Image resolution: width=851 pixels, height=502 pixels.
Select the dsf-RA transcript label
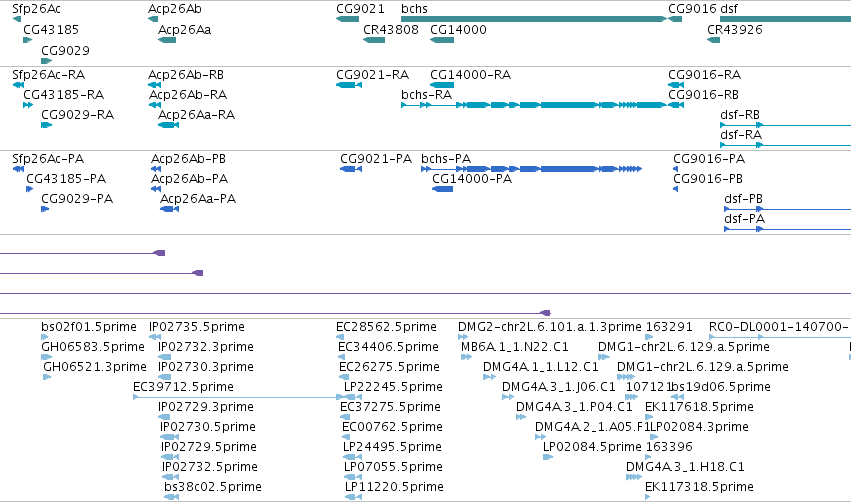tap(741, 135)
